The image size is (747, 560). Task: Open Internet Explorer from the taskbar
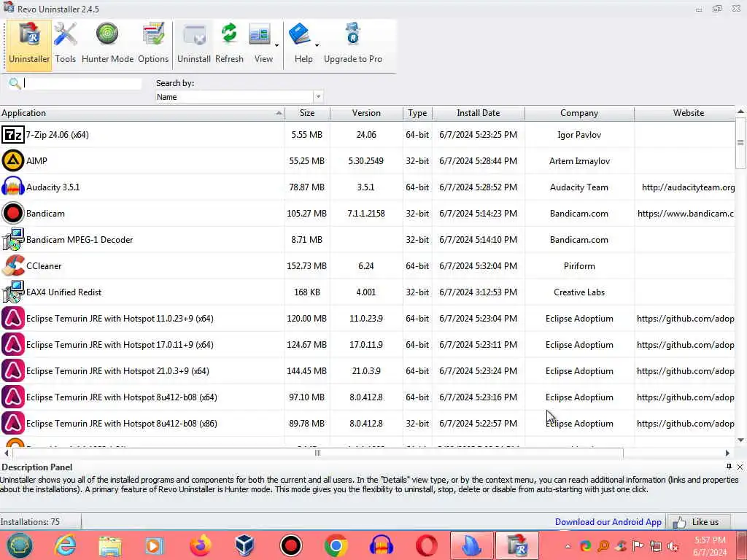point(65,545)
